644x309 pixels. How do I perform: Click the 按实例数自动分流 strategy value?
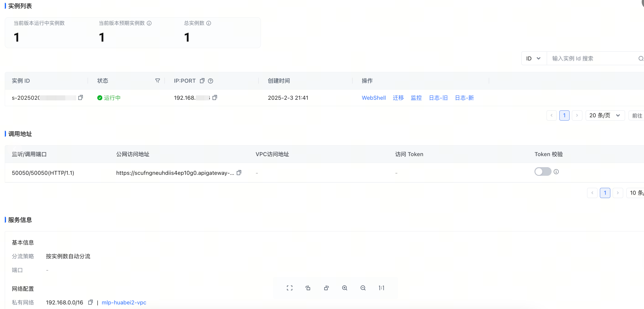point(68,256)
